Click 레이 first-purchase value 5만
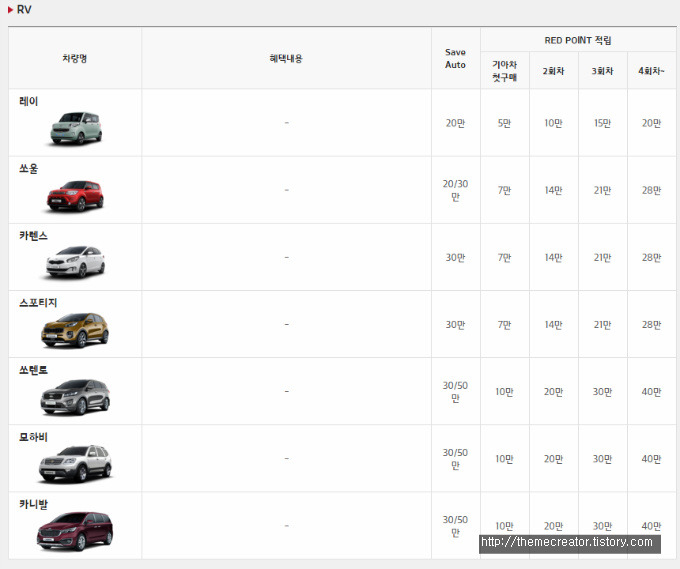 pyautogui.click(x=504, y=123)
